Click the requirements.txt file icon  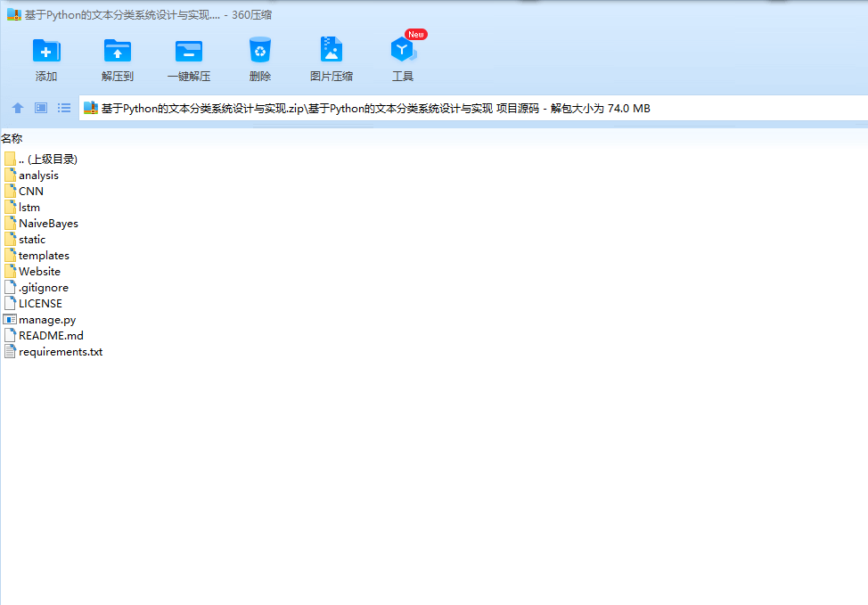10,351
